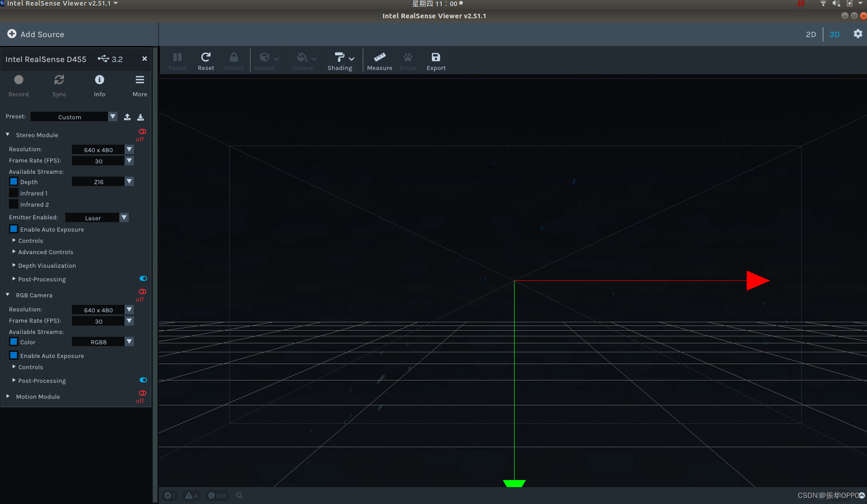Image resolution: width=867 pixels, height=504 pixels.
Task: Click the search icon in status bar
Action: (x=240, y=496)
